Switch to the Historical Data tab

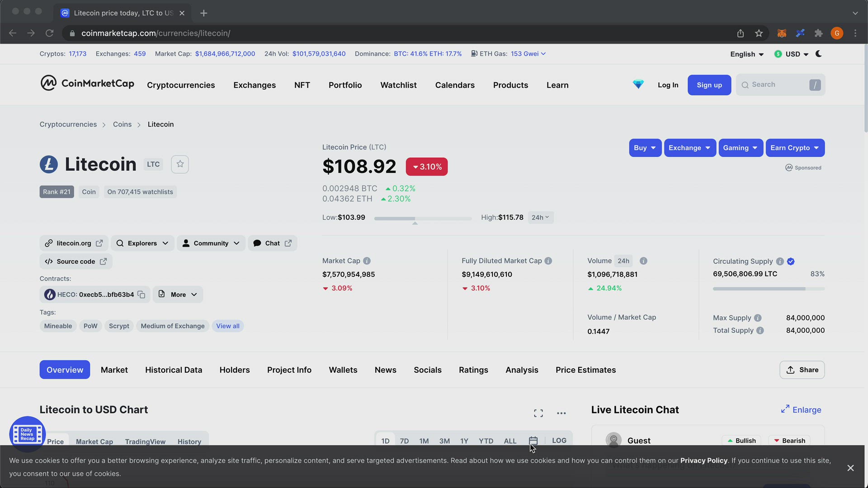pos(173,370)
